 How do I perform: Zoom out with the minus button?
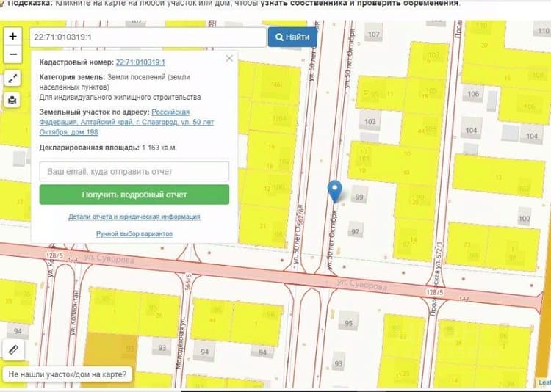[12, 54]
